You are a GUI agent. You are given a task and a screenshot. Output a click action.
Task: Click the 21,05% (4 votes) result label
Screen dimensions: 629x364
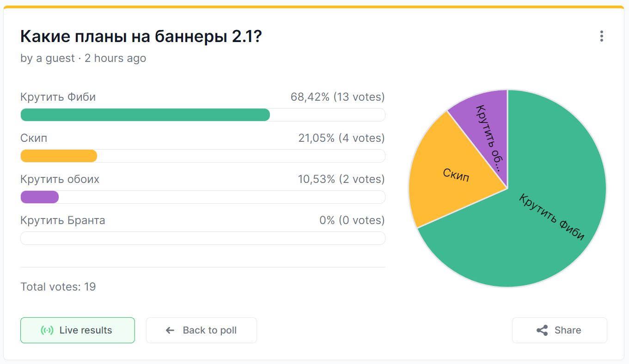[342, 138]
